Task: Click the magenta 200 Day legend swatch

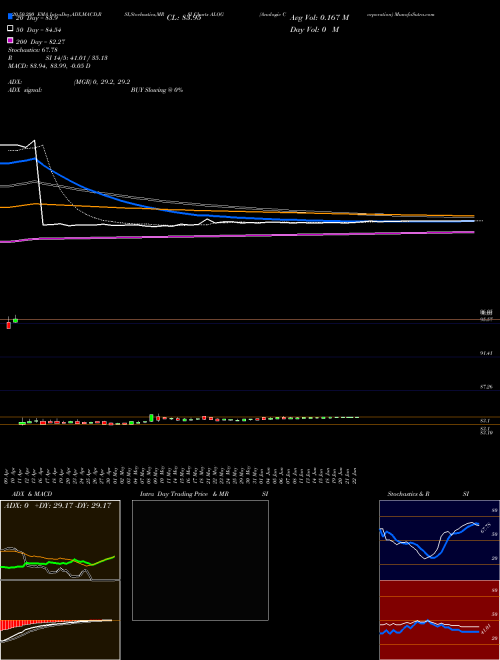Action: [10, 40]
